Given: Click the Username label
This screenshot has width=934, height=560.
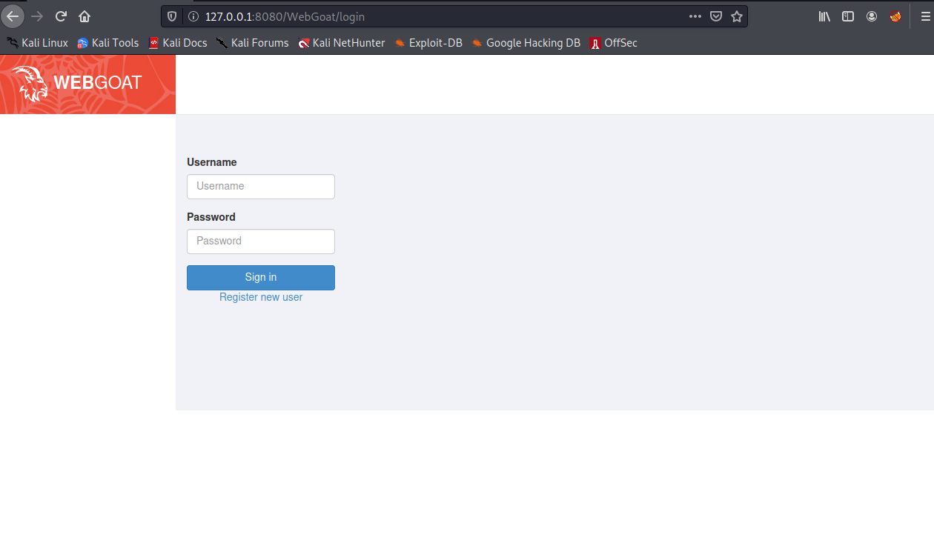Looking at the screenshot, I should click(212, 162).
